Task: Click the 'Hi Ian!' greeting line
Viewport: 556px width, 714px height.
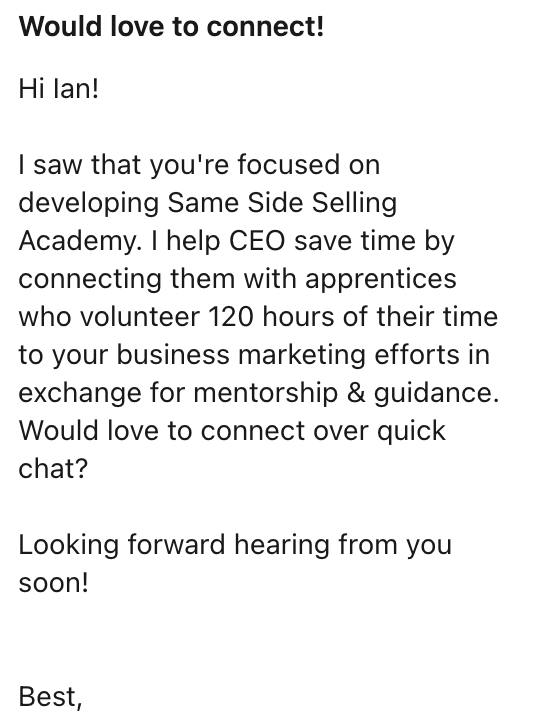Action: click(58, 88)
